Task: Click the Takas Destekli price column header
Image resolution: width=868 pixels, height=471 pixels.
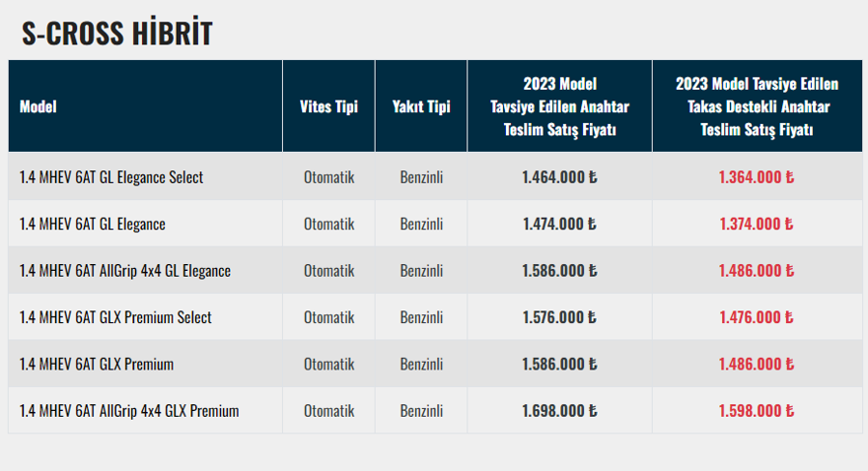Action: [x=757, y=106]
